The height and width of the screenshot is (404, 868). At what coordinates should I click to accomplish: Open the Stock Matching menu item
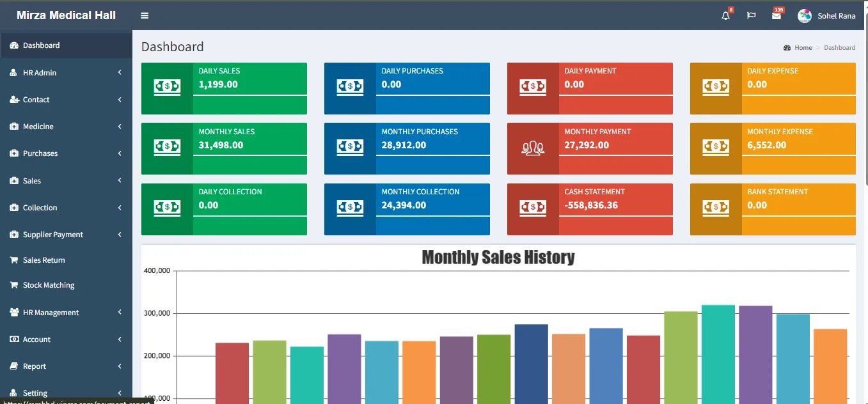point(66,285)
